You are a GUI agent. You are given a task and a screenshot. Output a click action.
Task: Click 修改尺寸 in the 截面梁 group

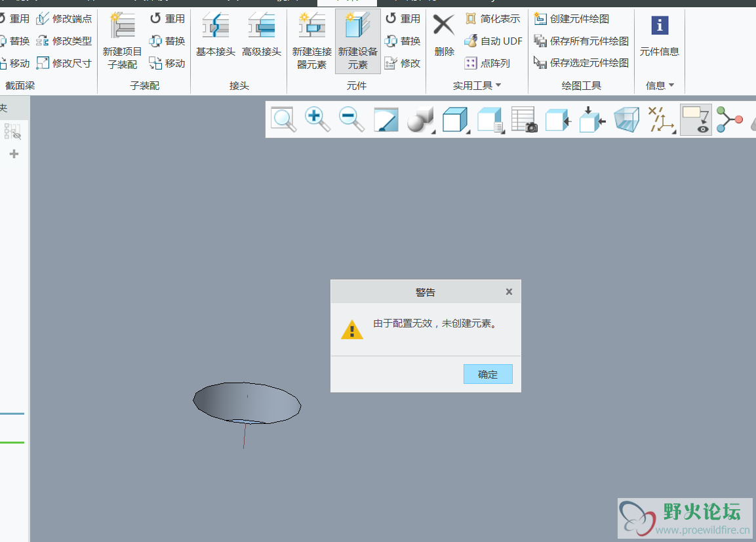point(64,63)
